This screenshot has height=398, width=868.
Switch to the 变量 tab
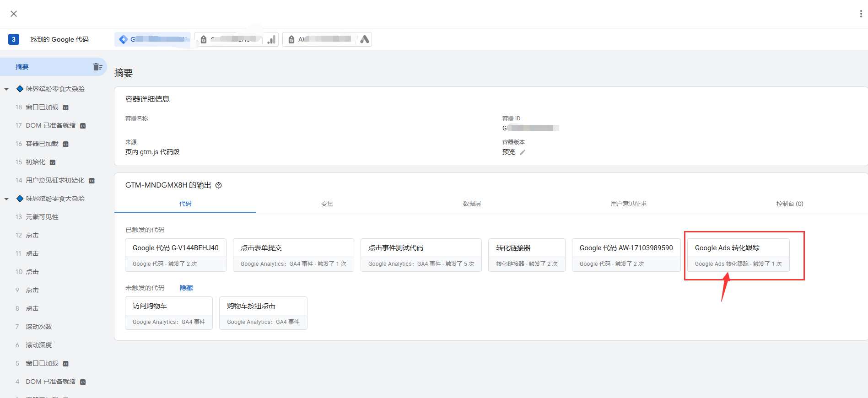click(x=327, y=204)
